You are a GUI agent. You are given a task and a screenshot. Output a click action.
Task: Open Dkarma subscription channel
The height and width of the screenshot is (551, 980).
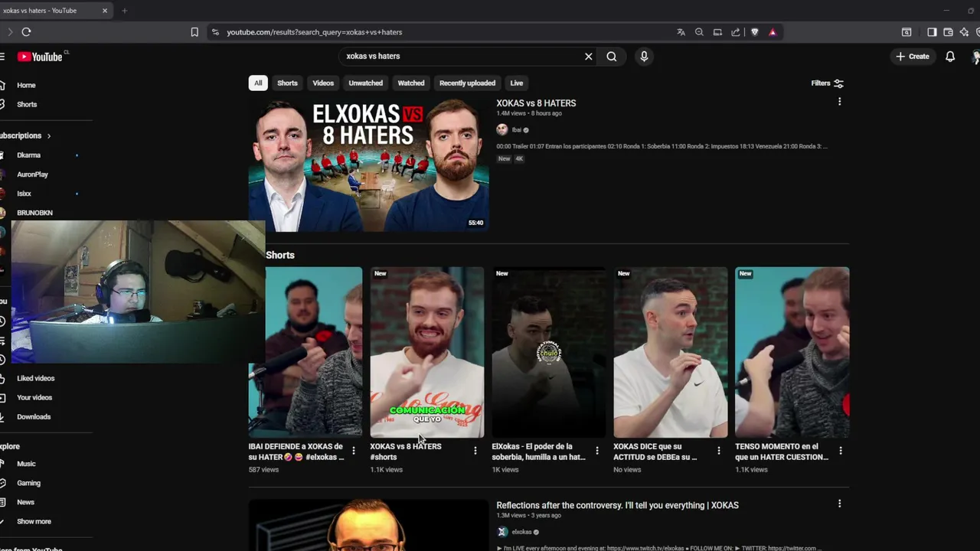click(x=29, y=155)
